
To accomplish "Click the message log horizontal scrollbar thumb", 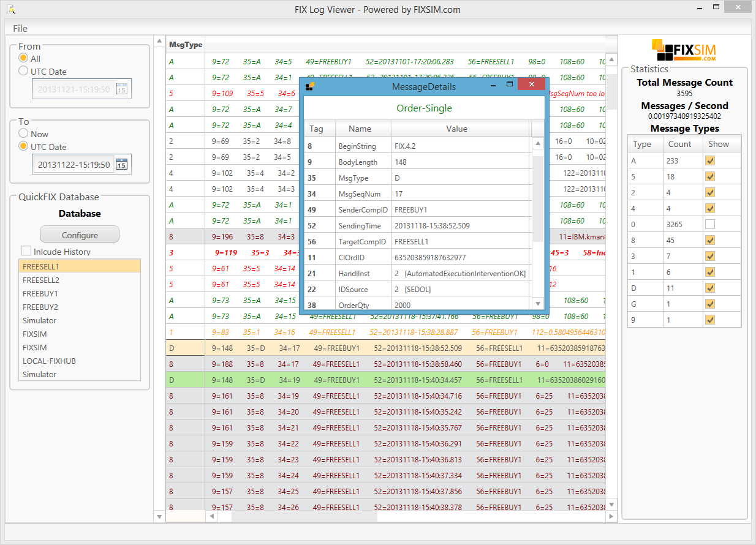I will 304,516.
